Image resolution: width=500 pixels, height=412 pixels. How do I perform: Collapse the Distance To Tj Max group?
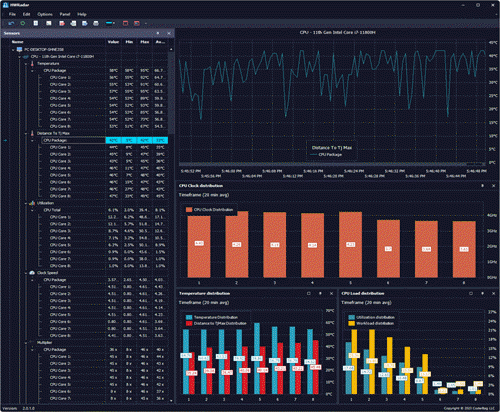tap(26, 133)
